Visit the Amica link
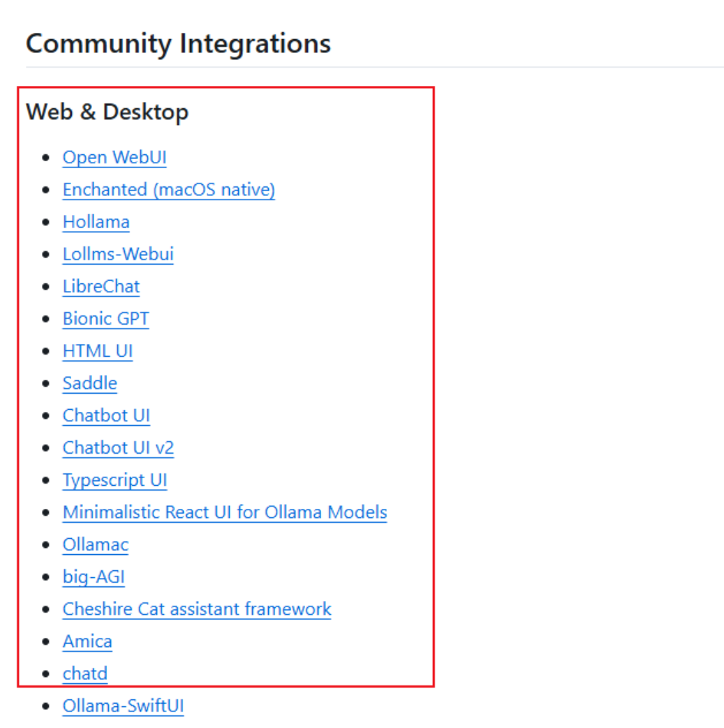724x728 pixels. 87,641
